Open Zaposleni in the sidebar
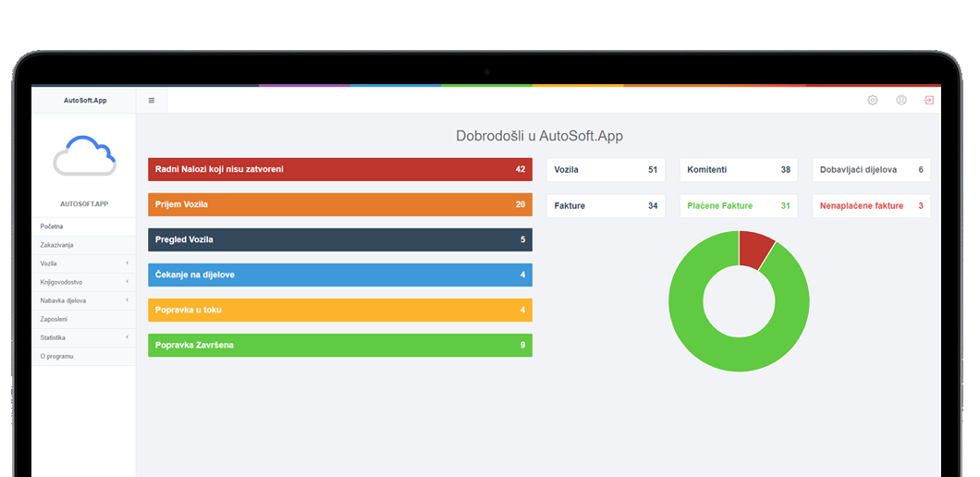The height and width of the screenshot is (477, 980). [84, 319]
